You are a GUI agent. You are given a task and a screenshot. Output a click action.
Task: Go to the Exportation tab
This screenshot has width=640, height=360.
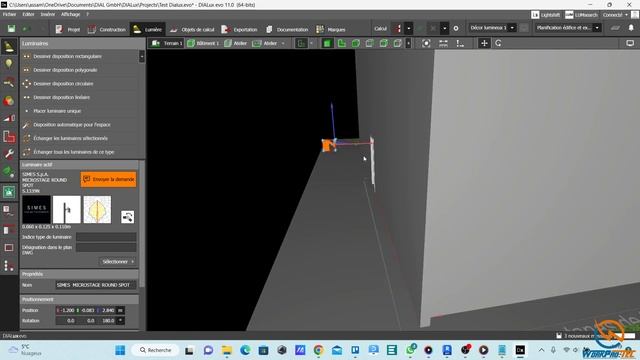[x=239, y=29]
